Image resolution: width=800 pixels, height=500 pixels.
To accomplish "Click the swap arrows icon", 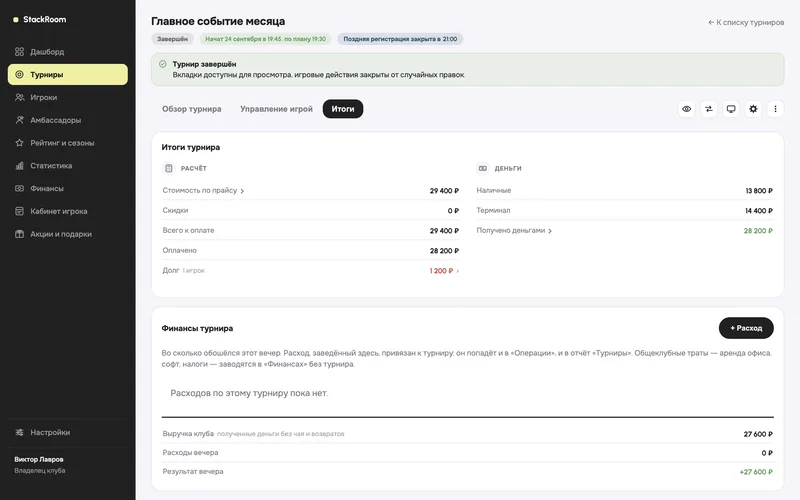I will tap(709, 109).
